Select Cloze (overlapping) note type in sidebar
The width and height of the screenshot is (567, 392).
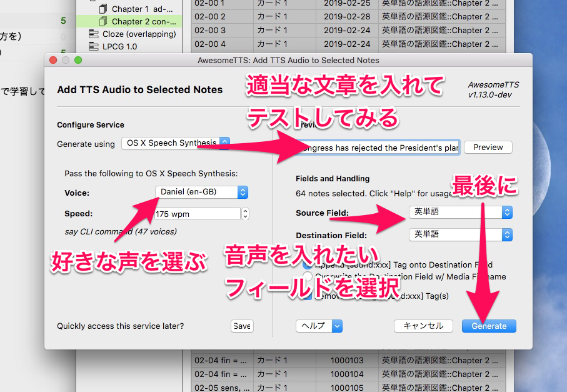pos(129,34)
